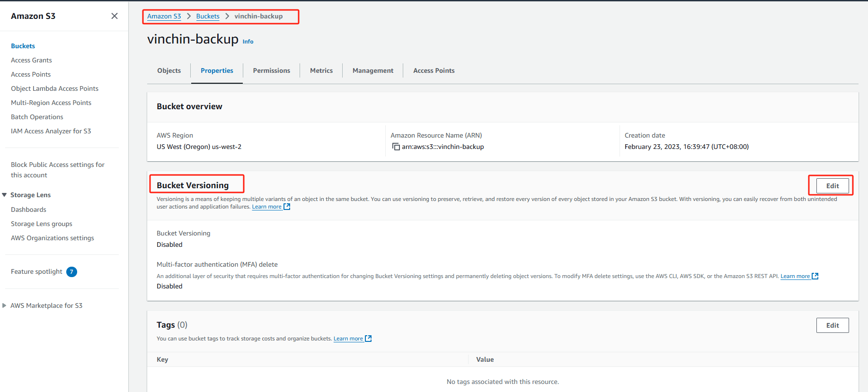The image size is (868, 392).
Task: Click the Disabled status under Bucket Versioning
Action: coord(169,244)
